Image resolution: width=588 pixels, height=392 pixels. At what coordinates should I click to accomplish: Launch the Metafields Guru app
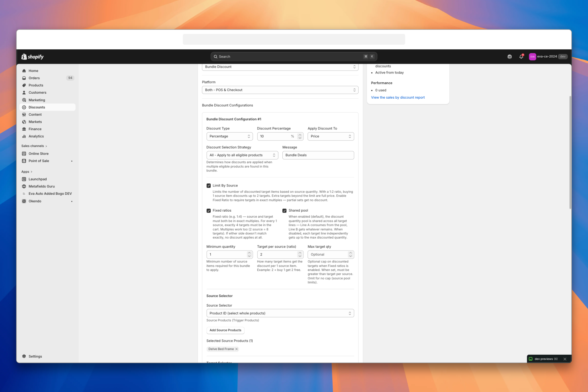click(42, 186)
